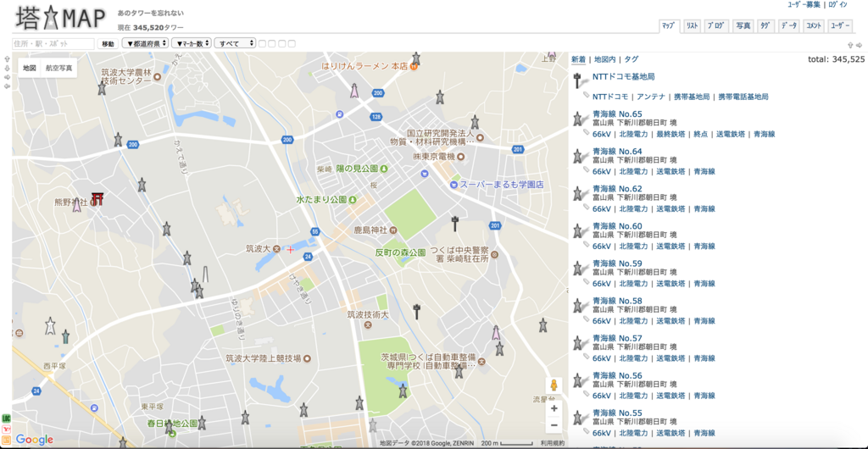Tick the first checkbox after すべて dropdown
This screenshot has width=868, height=449.
pos(263,43)
